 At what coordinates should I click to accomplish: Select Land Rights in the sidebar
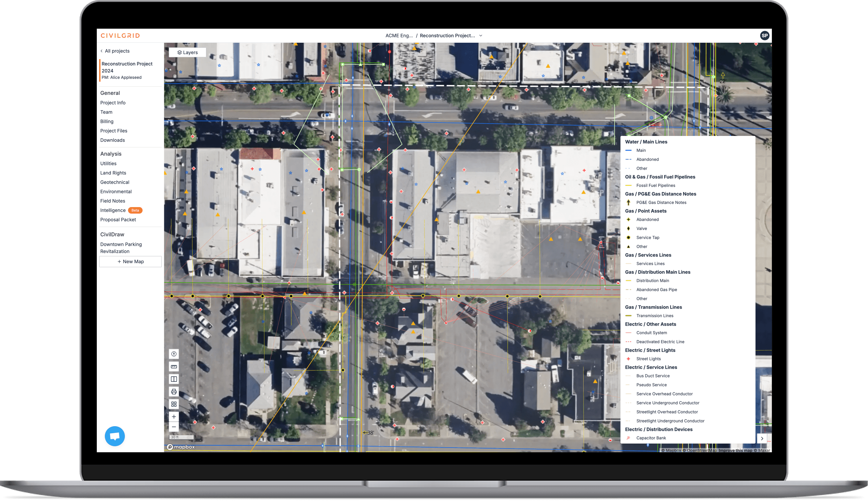pyautogui.click(x=113, y=173)
